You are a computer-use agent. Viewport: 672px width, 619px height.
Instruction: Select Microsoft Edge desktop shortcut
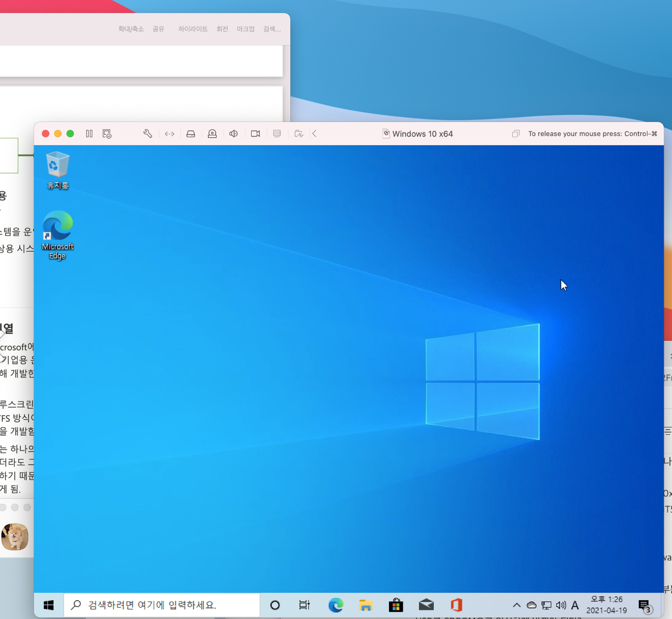(58, 235)
